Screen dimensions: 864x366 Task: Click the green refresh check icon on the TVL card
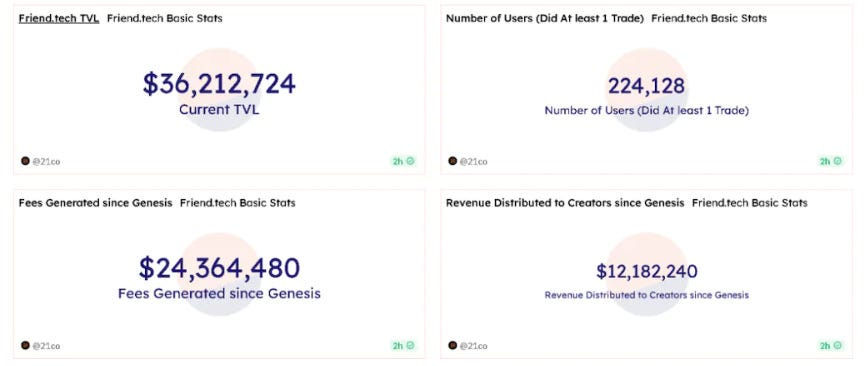(x=411, y=162)
